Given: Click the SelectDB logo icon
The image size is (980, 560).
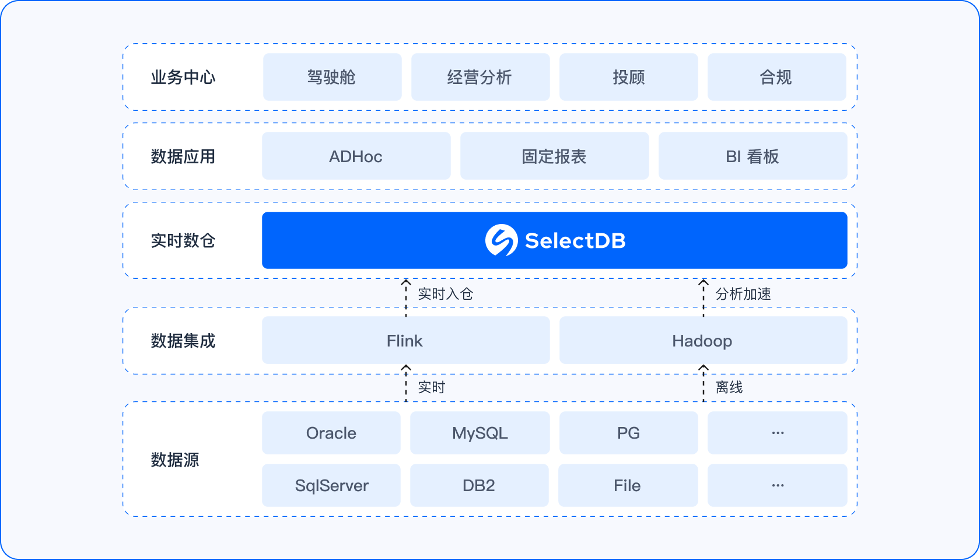Looking at the screenshot, I should pos(502,240).
